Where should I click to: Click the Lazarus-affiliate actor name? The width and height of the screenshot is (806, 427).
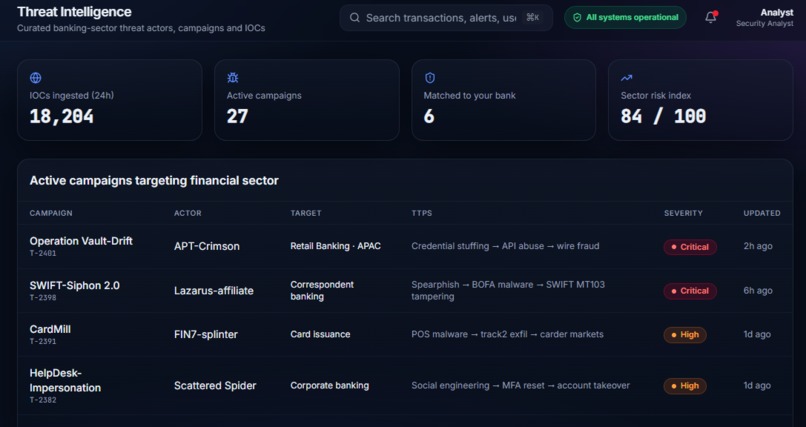coord(214,290)
